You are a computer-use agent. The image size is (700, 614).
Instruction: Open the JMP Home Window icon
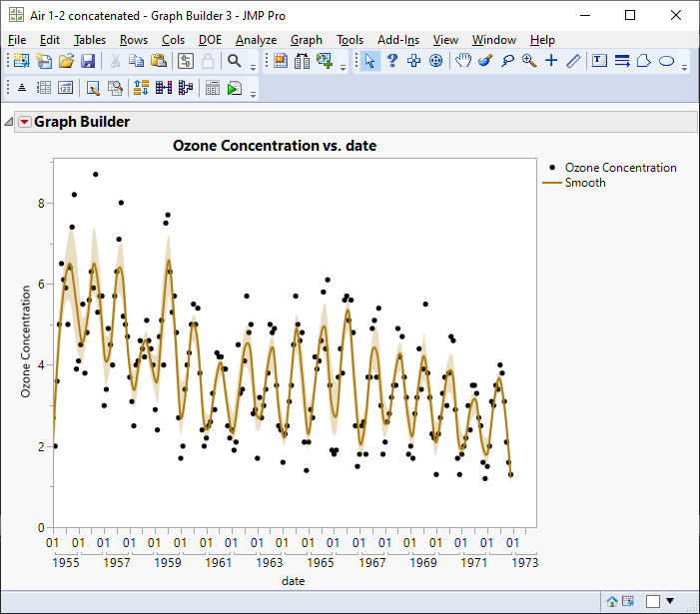pyautogui.click(x=611, y=601)
